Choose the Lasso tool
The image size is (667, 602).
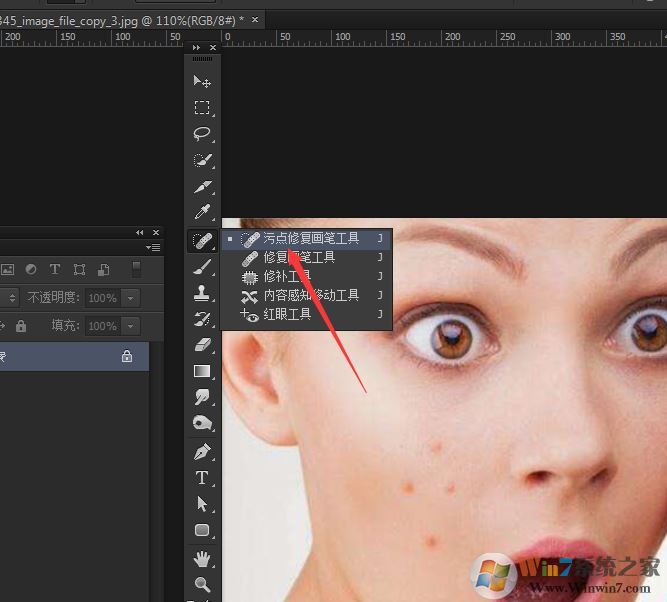click(202, 134)
